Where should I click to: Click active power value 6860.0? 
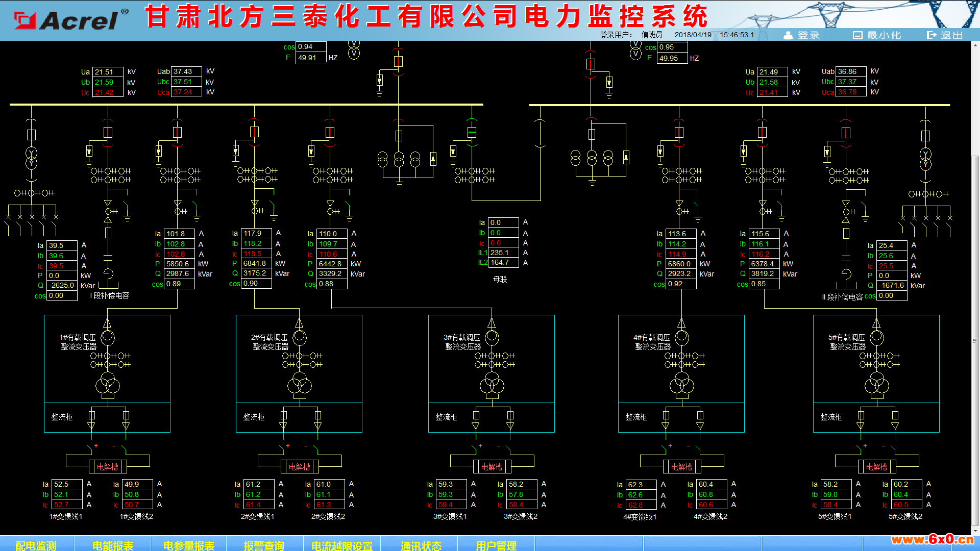point(681,264)
